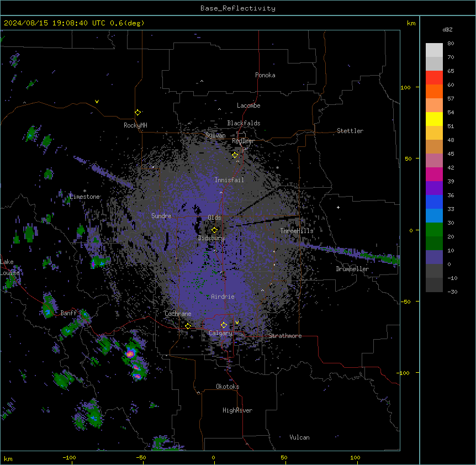Click the yellow V marker east of Calgary

(237, 323)
